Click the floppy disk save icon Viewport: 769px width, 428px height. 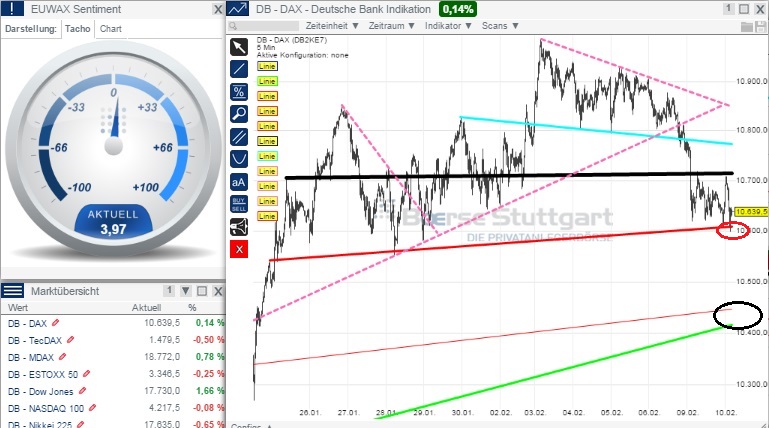tap(762, 26)
